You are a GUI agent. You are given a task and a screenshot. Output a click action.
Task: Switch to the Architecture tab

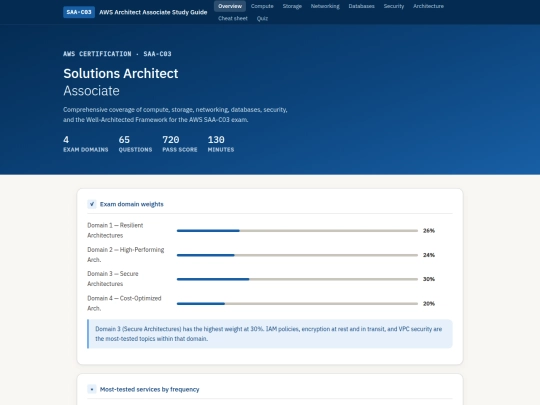pyautogui.click(x=428, y=6)
